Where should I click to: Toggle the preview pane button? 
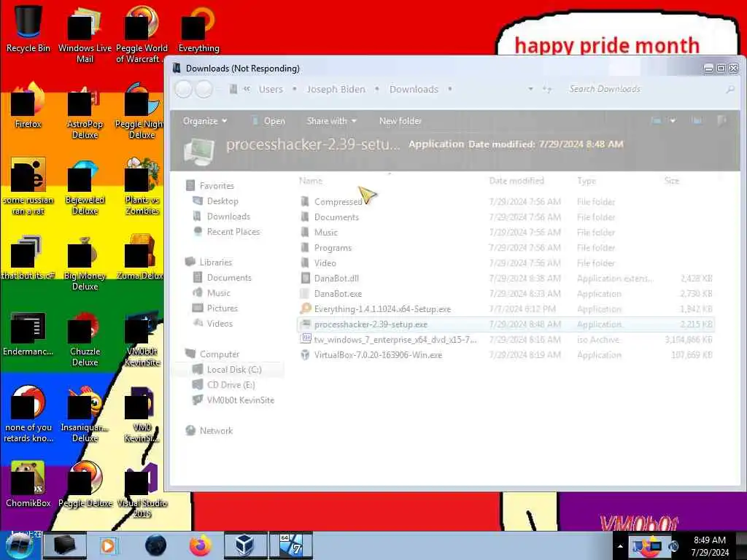click(x=697, y=121)
